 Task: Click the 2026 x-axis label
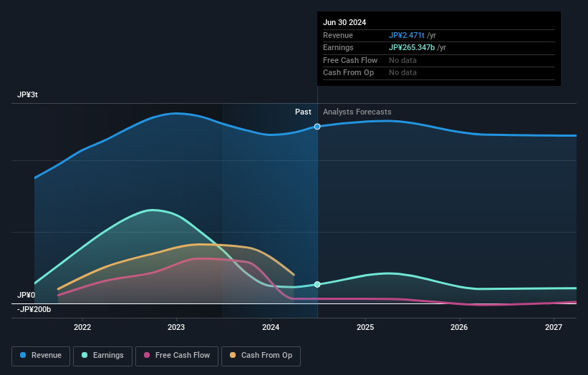[x=459, y=327]
